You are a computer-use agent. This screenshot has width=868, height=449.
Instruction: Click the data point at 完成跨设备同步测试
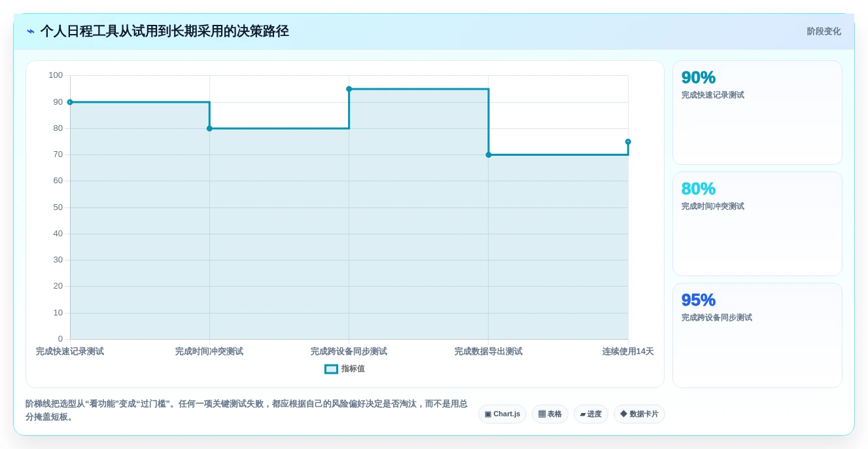click(349, 89)
